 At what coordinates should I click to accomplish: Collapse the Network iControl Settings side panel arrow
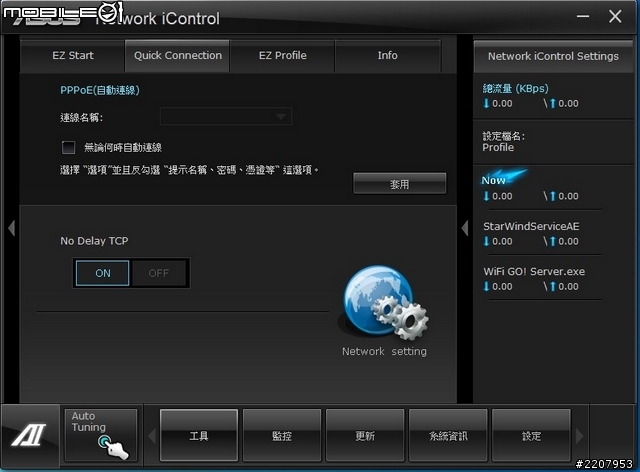464,228
